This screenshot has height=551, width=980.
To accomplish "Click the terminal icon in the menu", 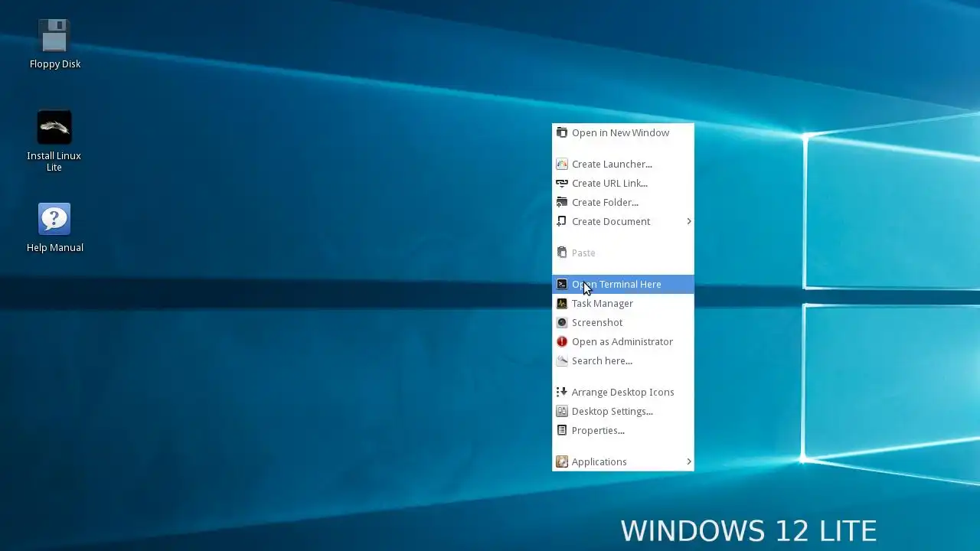I will tap(562, 284).
